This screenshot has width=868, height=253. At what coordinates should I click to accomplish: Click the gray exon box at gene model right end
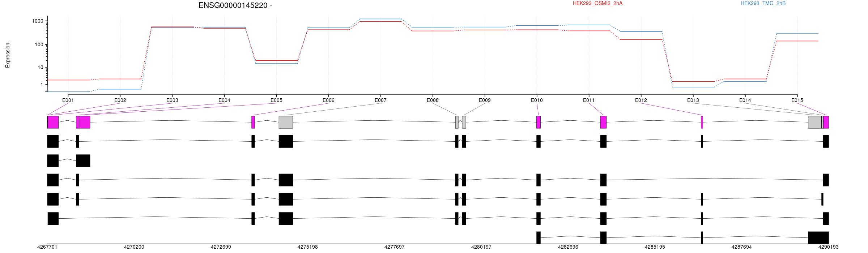815,122
